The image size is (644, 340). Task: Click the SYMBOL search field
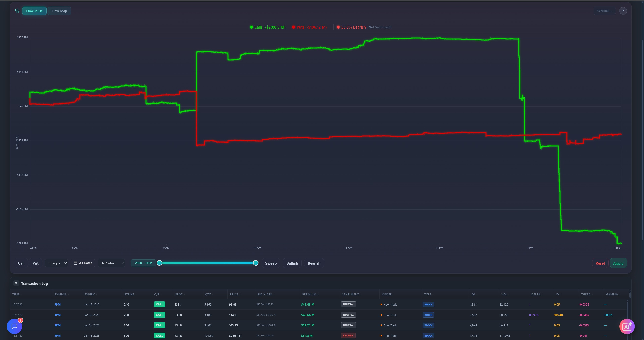pos(604,11)
